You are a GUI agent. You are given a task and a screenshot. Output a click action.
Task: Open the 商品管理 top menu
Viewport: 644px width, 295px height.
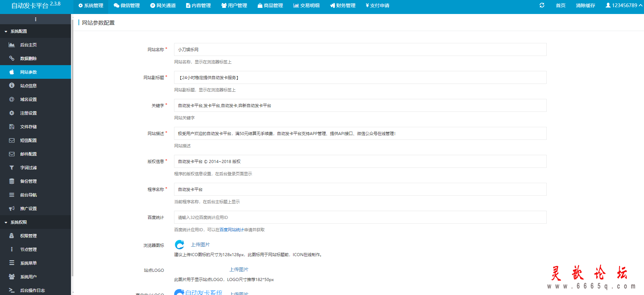270,5
